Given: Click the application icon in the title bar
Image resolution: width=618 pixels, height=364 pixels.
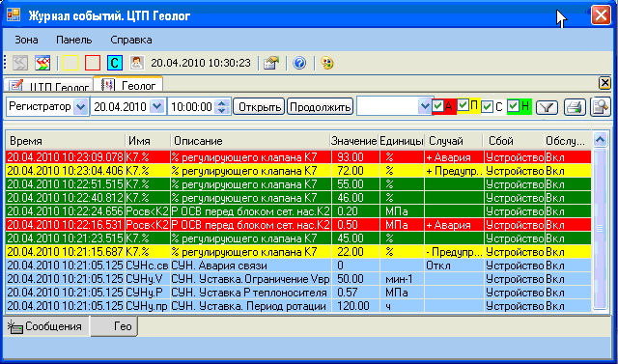Looking at the screenshot, I should click(14, 14).
